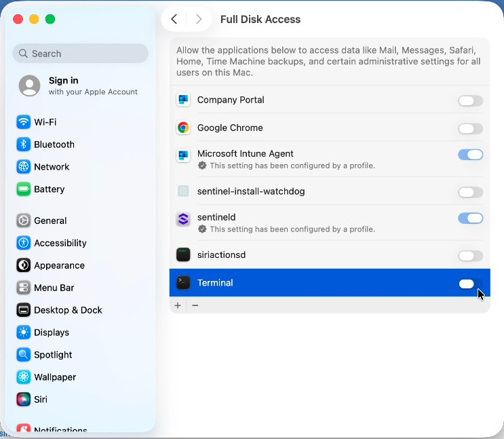Image resolution: width=504 pixels, height=439 pixels.
Task: Open General gear icon in sidebar
Action: coord(24,221)
